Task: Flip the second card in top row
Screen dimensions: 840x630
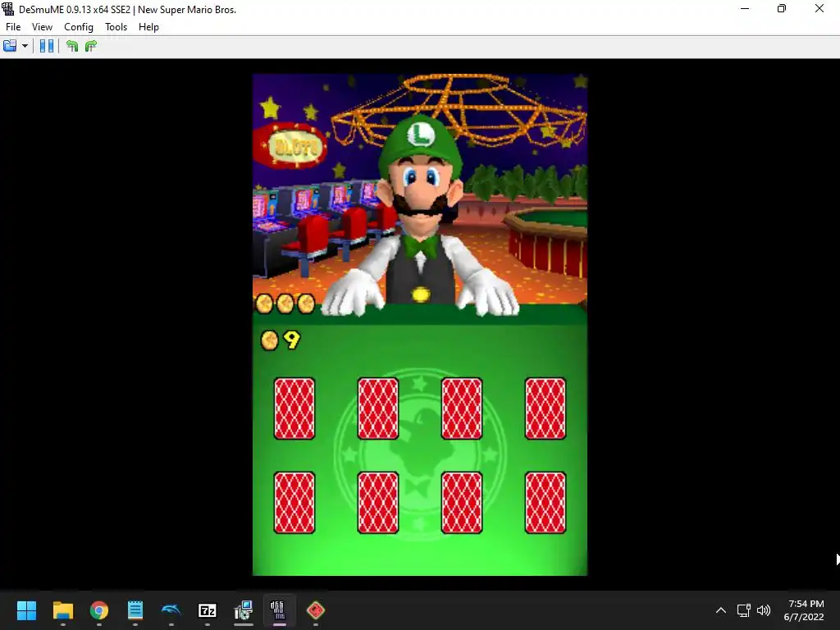Action: pos(377,409)
